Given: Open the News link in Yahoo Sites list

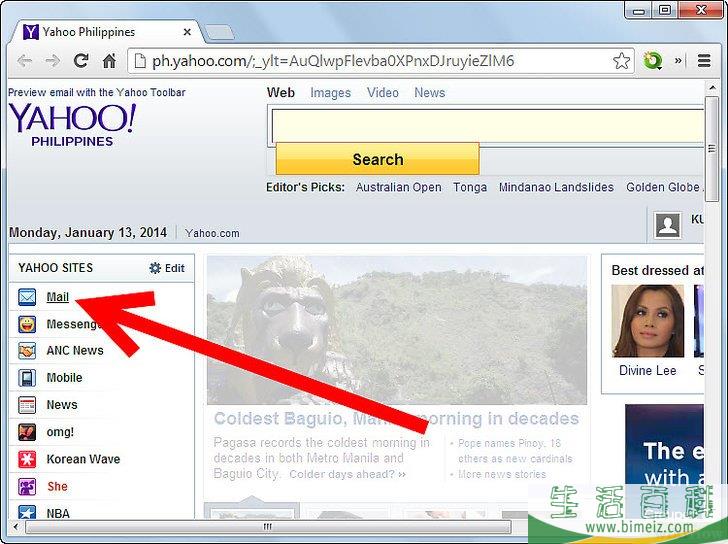Looking at the screenshot, I should pyautogui.click(x=62, y=405).
